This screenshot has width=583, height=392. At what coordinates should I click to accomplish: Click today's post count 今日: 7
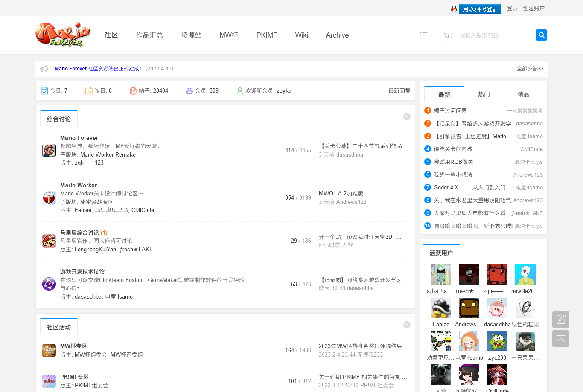(54, 91)
